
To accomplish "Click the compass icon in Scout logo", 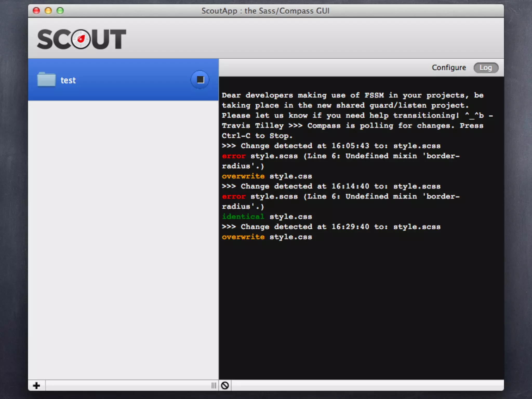I will (81, 39).
